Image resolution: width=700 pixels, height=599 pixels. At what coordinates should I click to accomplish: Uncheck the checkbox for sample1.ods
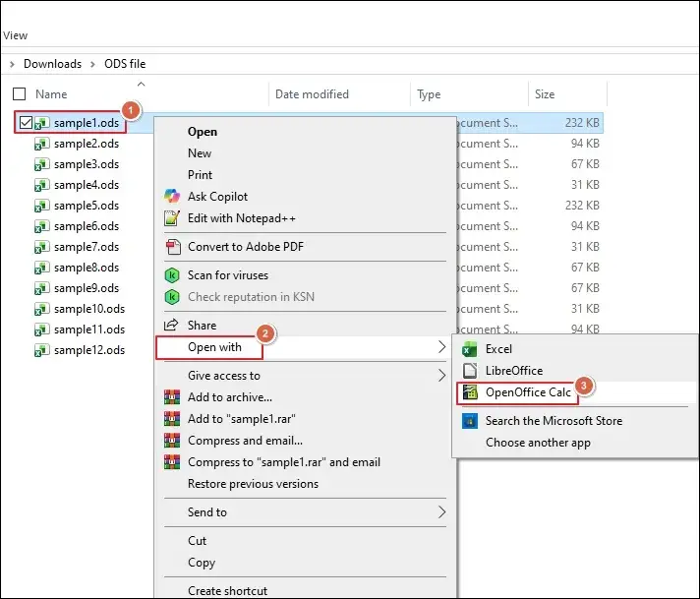26,122
